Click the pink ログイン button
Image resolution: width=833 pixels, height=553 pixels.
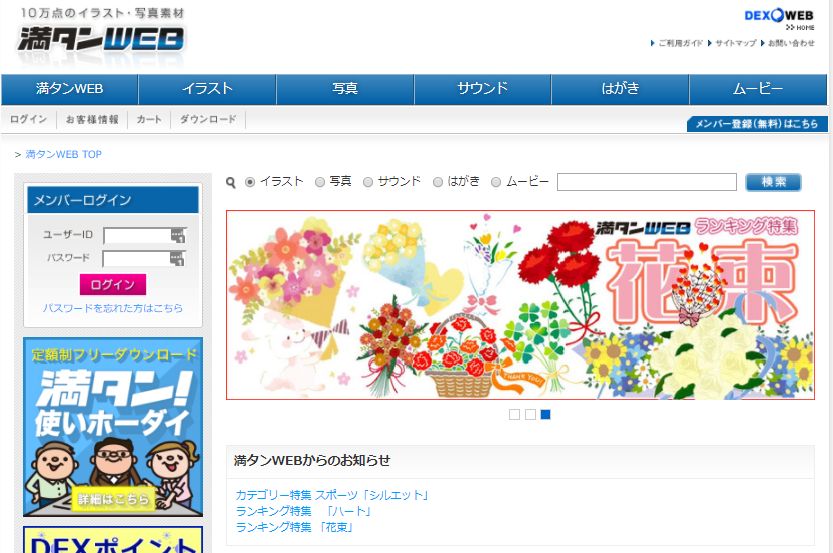[113, 285]
